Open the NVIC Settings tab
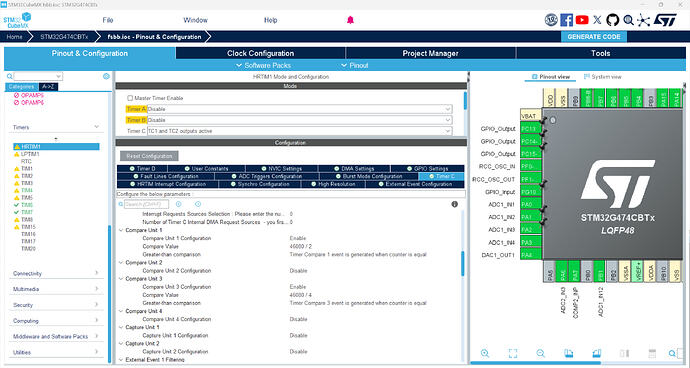Viewport: 690px width, 368px height. [x=281, y=169]
